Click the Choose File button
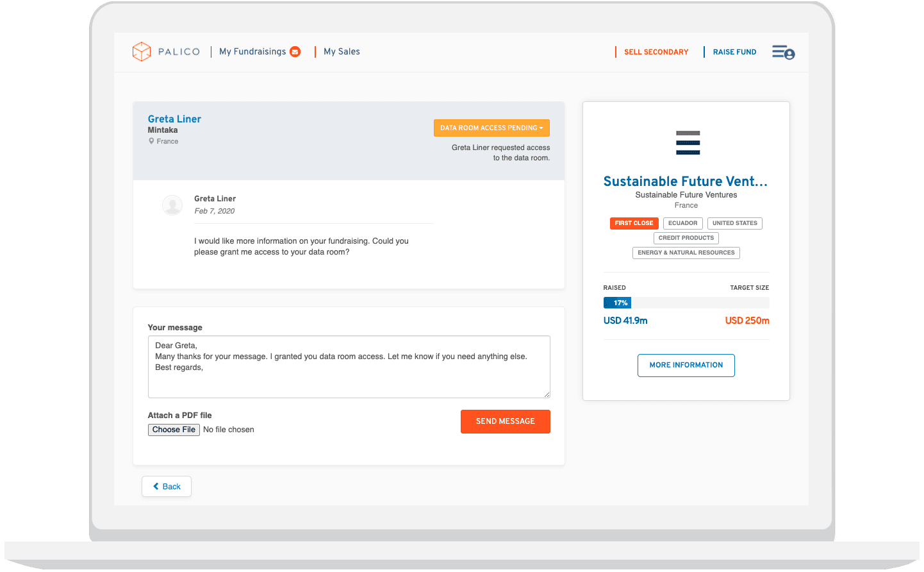 tap(174, 430)
